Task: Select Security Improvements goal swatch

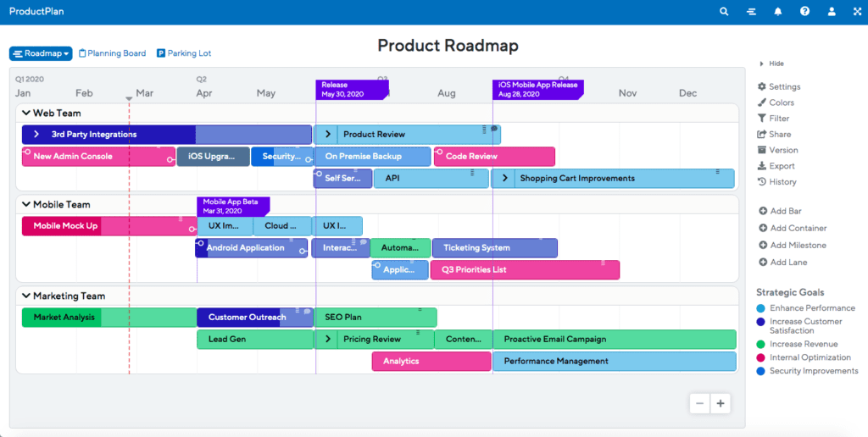Action: click(x=760, y=371)
